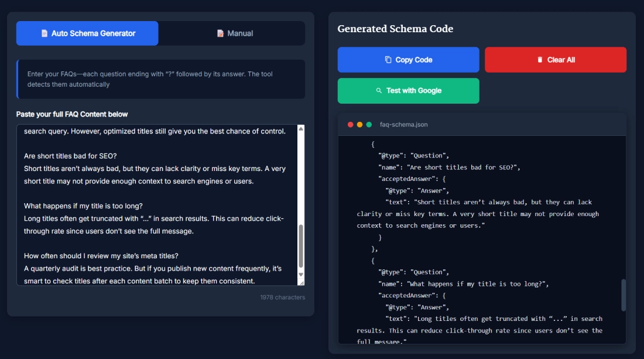The image size is (644, 359).
Task: Click the document icon on Auto Schema Generator
Action: [44, 33]
